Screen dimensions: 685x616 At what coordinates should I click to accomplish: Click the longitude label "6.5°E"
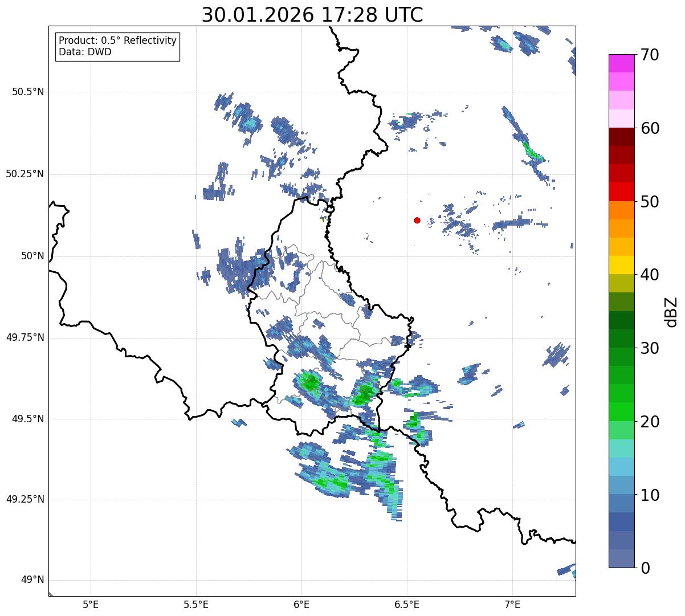(407, 605)
